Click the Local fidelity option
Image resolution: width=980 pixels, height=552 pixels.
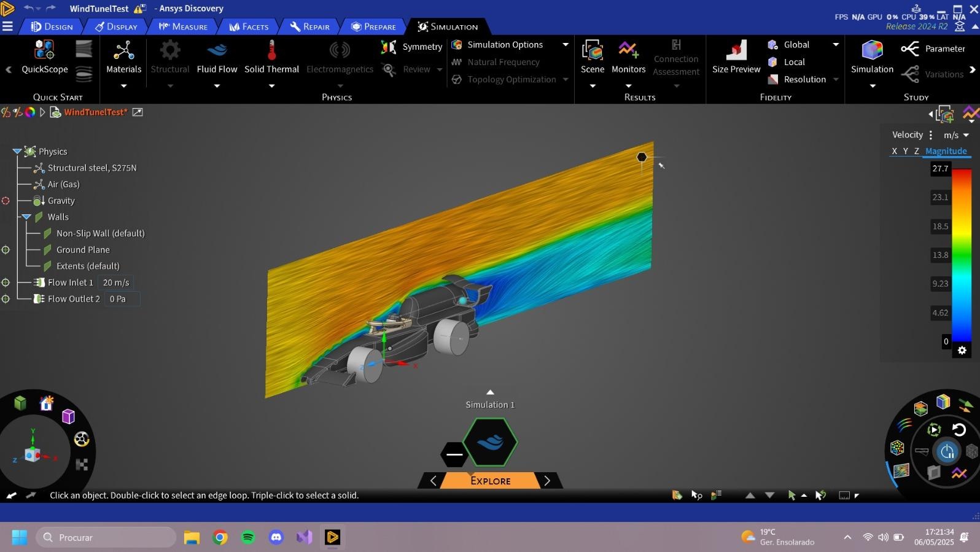(787, 62)
